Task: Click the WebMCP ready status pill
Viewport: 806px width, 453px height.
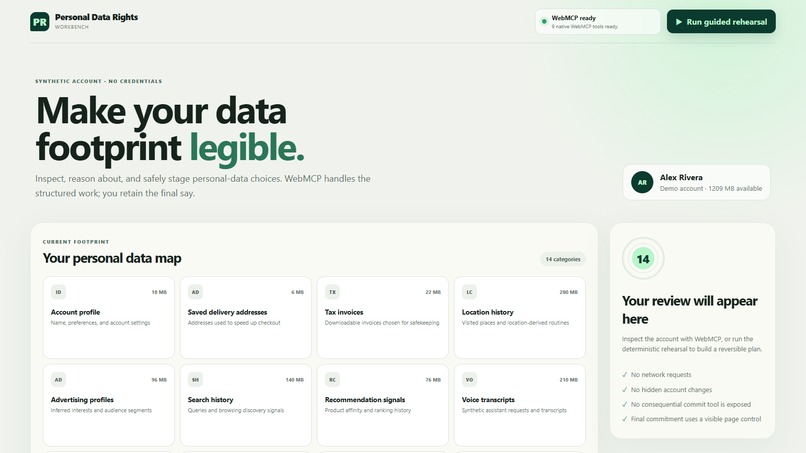Action: 597,22
